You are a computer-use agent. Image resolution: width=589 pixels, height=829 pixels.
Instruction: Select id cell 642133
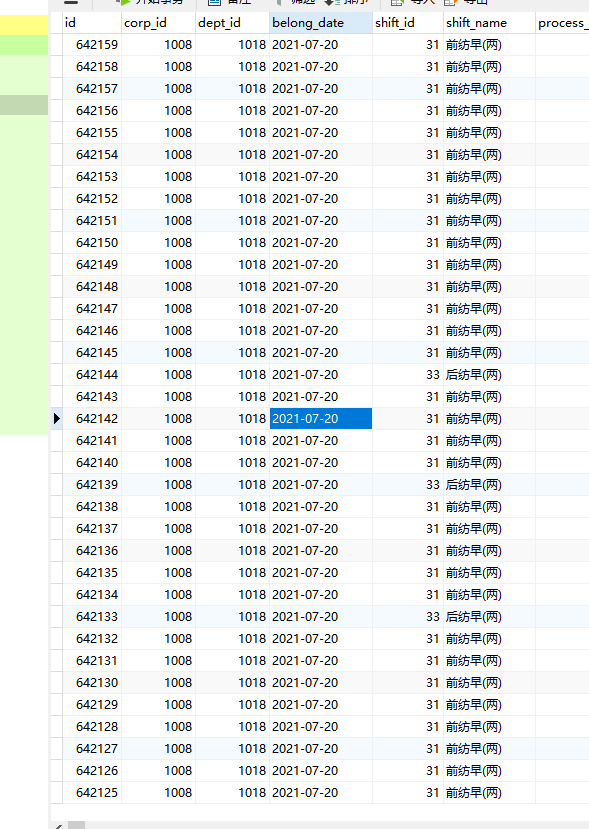(x=92, y=617)
